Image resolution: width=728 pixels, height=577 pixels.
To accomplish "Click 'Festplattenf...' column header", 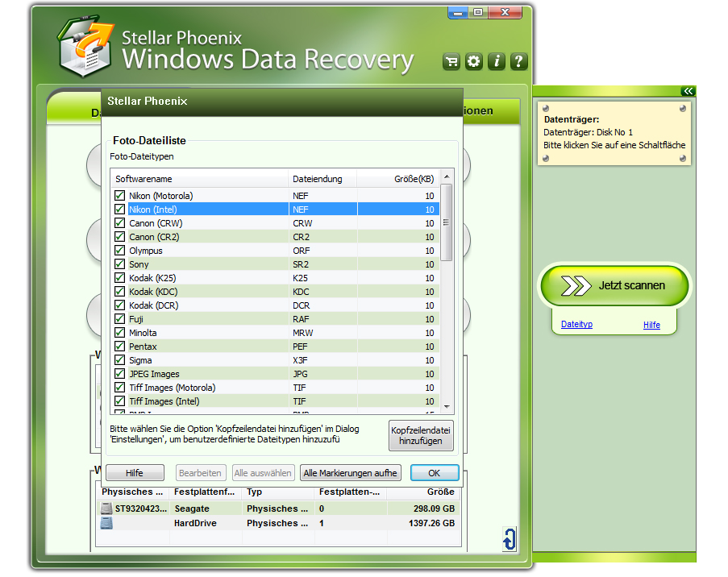I will coord(206,492).
